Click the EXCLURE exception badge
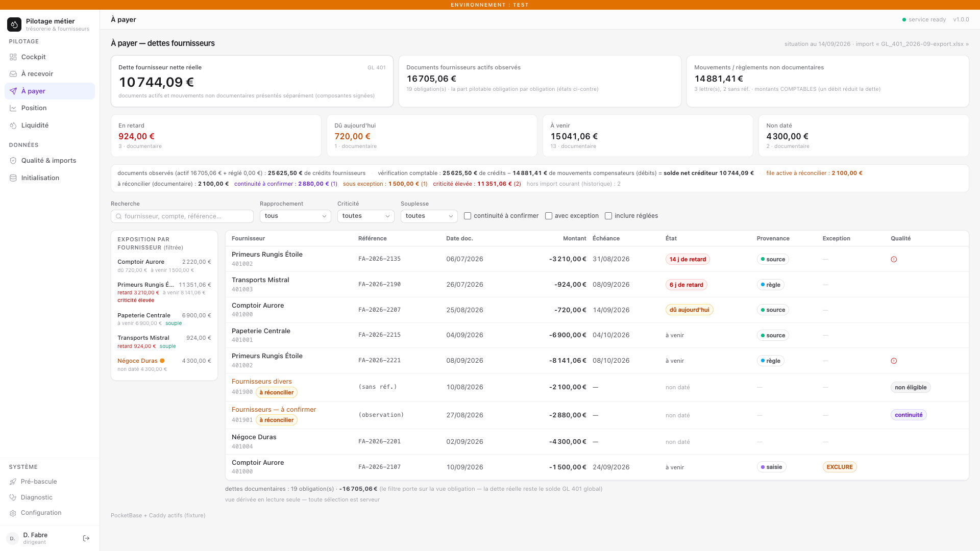 (x=840, y=467)
